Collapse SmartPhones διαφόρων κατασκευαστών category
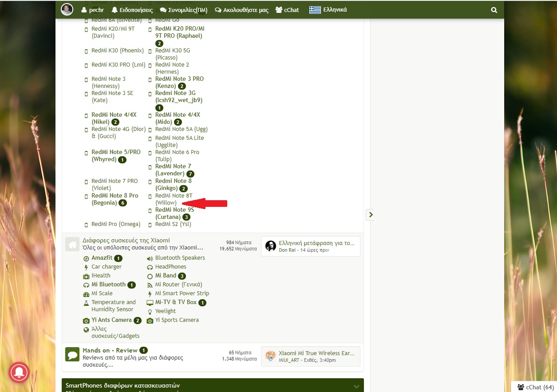This screenshot has height=392, width=557. point(356,386)
